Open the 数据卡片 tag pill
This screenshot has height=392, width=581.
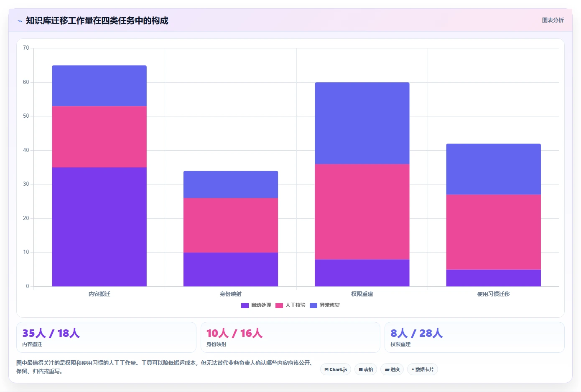pos(423,369)
